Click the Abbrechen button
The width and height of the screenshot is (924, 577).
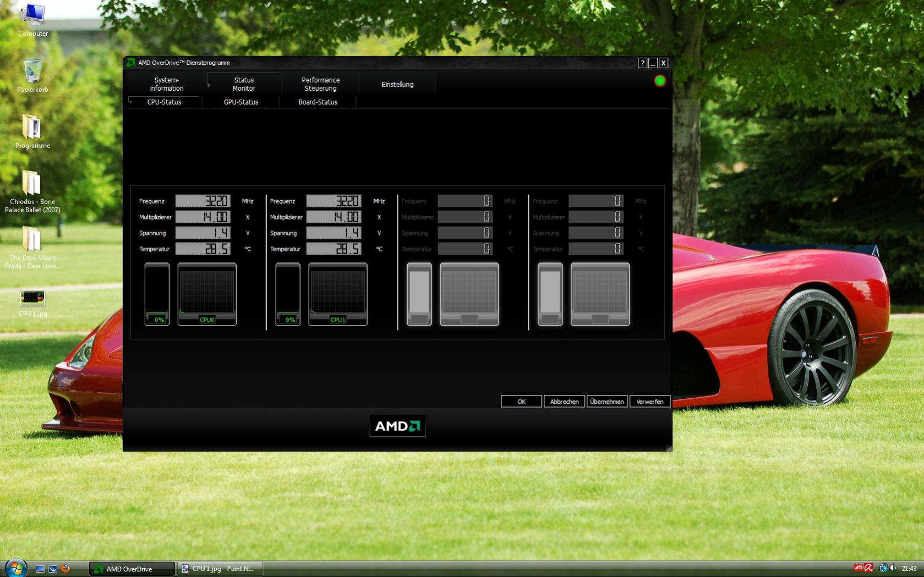[564, 402]
